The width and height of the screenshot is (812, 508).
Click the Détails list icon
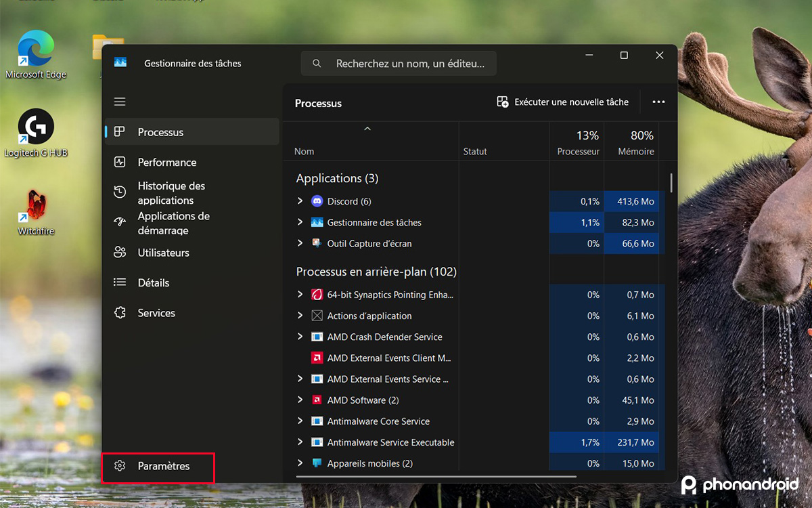pyautogui.click(x=120, y=282)
